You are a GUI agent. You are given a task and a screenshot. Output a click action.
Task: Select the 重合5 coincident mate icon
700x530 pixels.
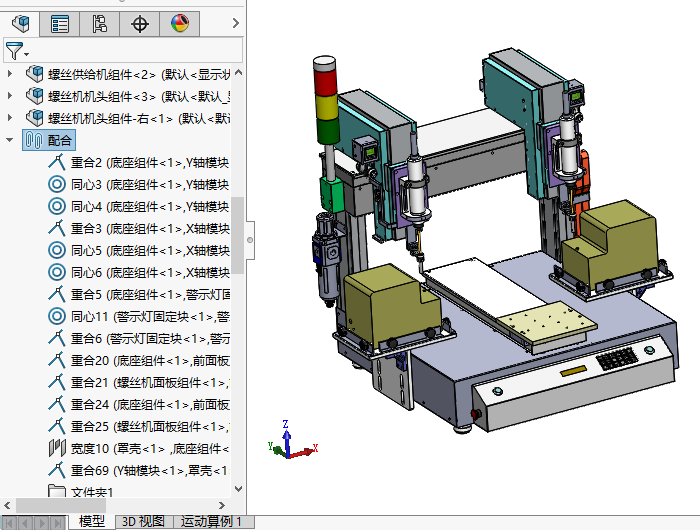pyautogui.click(x=57, y=294)
